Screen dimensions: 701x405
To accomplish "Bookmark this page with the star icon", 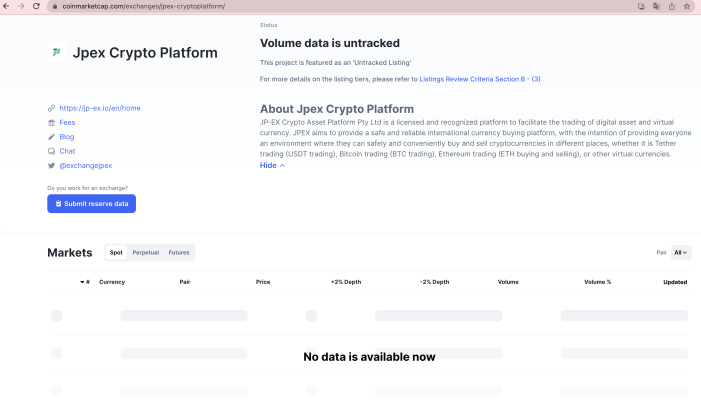I will tap(687, 6).
